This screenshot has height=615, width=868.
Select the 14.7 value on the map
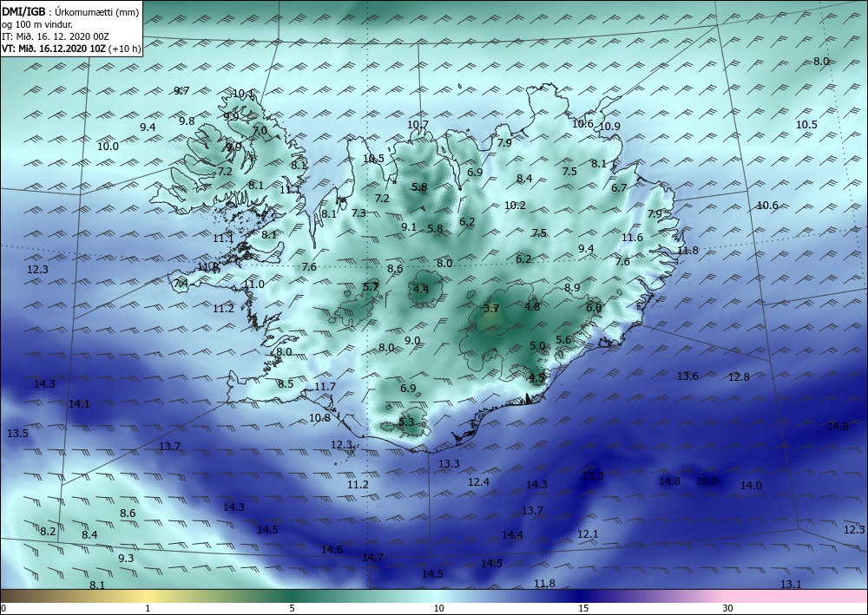click(372, 558)
